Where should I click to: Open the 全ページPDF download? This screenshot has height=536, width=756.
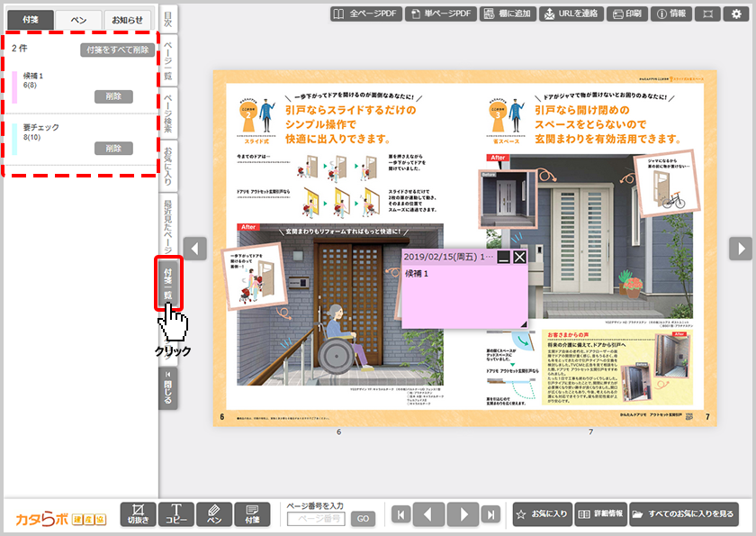click(x=364, y=14)
